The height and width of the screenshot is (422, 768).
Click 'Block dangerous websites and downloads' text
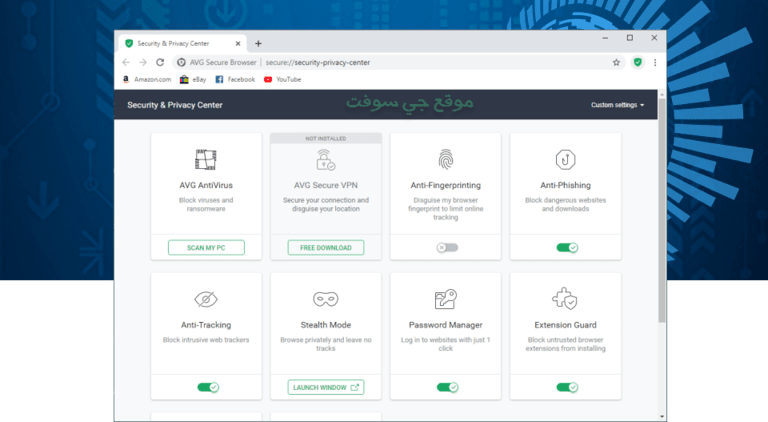click(x=565, y=204)
